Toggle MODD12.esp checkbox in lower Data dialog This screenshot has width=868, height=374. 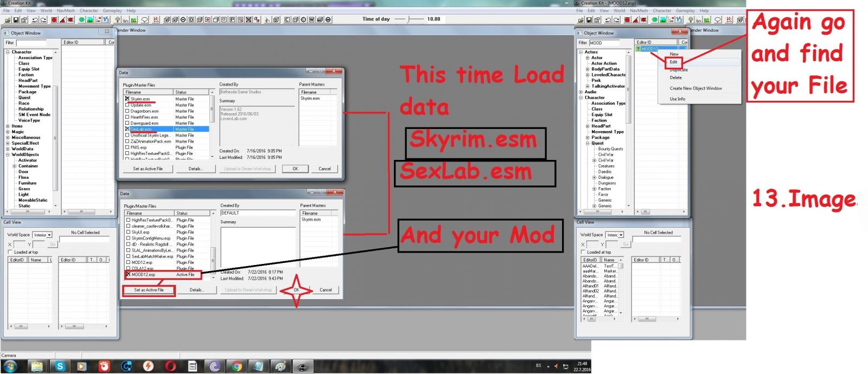coord(129,274)
